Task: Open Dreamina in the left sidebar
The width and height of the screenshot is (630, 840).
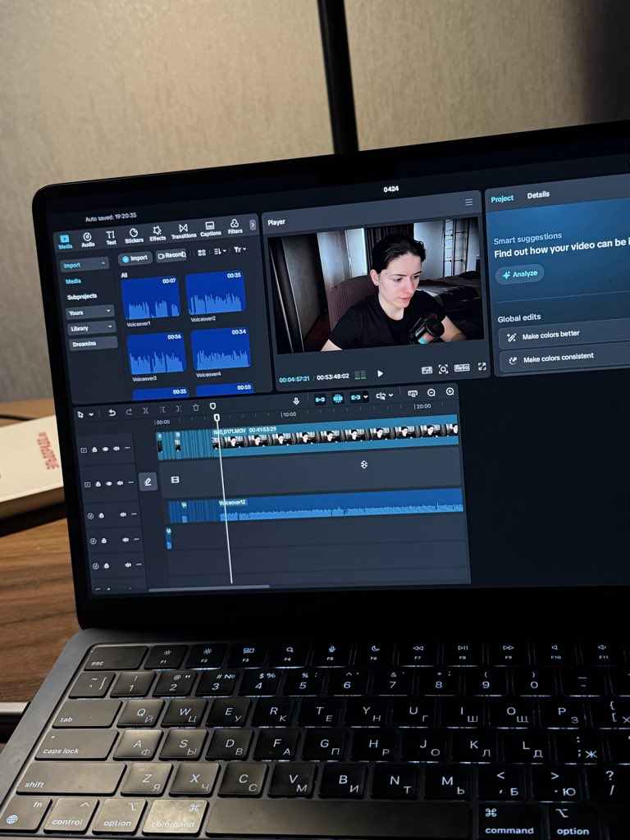Action: pyautogui.click(x=94, y=344)
